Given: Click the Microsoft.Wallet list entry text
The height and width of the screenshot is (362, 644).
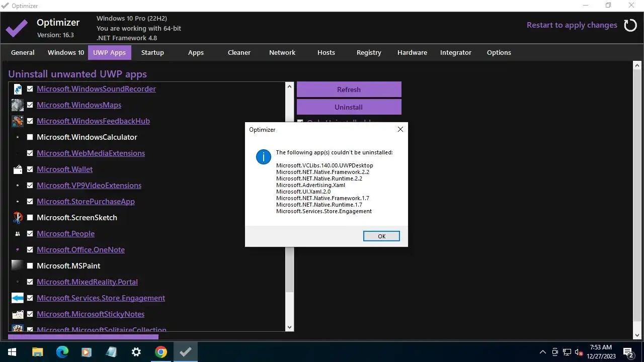Looking at the screenshot, I should [x=64, y=169].
